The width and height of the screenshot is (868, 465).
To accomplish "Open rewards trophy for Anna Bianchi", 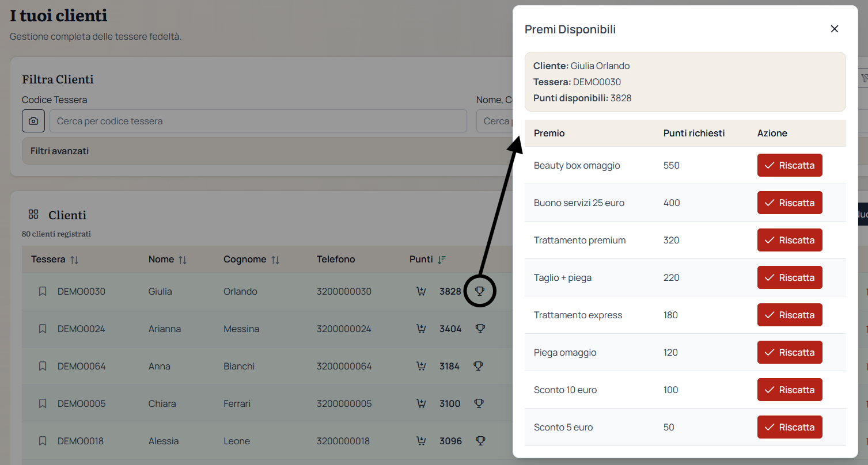I will tap(478, 366).
